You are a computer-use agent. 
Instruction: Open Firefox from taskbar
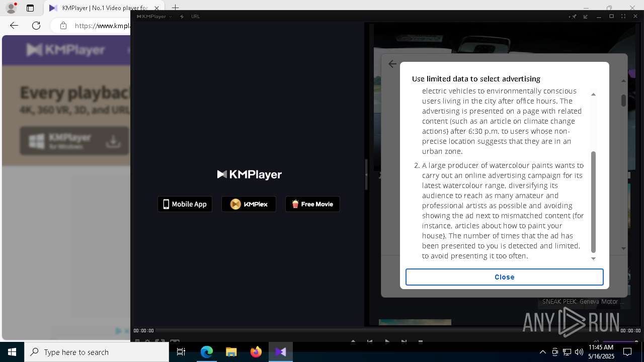pyautogui.click(x=256, y=352)
